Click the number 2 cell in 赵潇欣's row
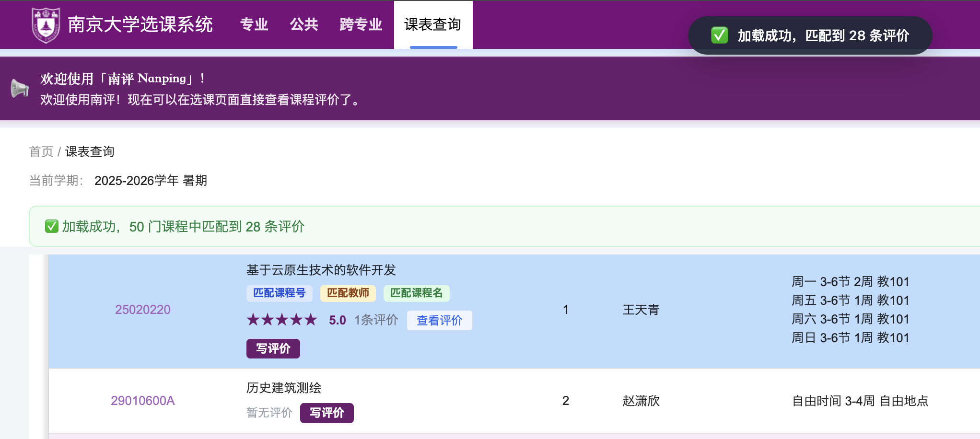 click(566, 401)
